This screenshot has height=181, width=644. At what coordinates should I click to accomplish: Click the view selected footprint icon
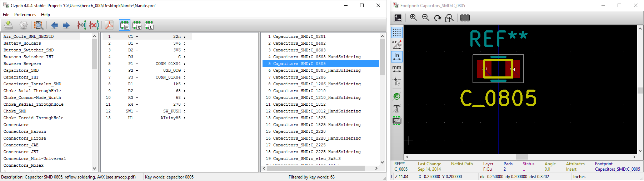(39, 25)
